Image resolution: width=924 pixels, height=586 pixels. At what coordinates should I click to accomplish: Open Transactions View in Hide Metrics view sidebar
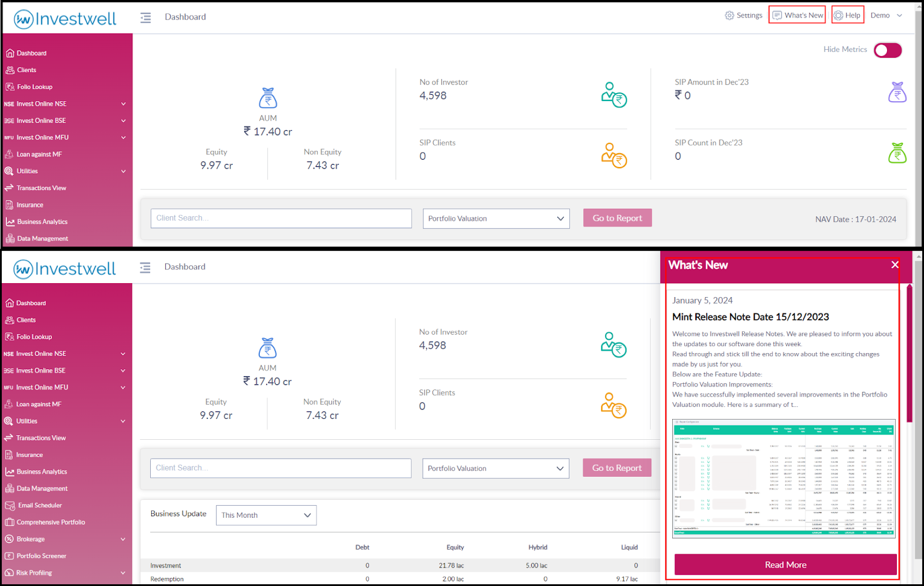[36, 188]
